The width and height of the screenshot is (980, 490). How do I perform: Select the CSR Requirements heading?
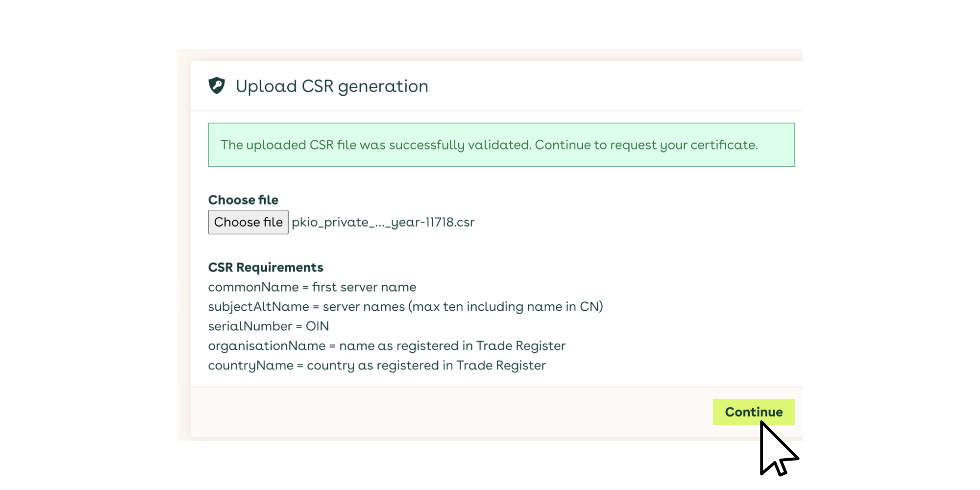tap(266, 268)
